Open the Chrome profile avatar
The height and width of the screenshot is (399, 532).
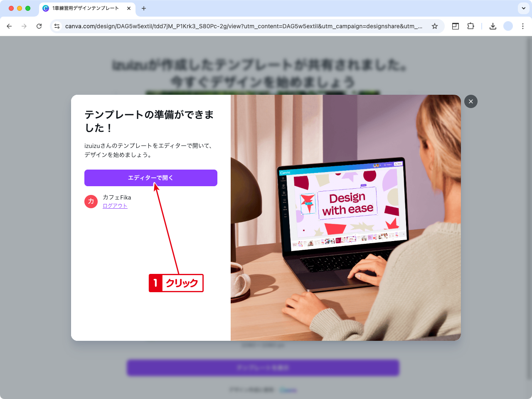point(508,26)
